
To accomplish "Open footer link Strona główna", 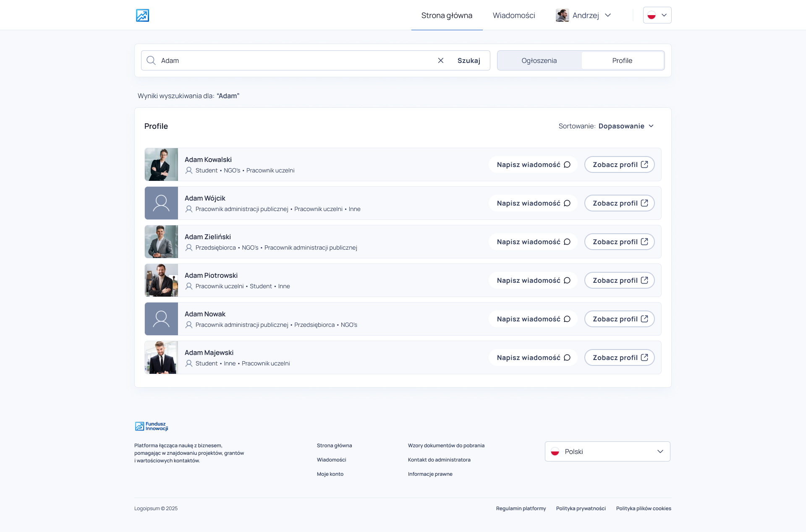I will point(335,446).
